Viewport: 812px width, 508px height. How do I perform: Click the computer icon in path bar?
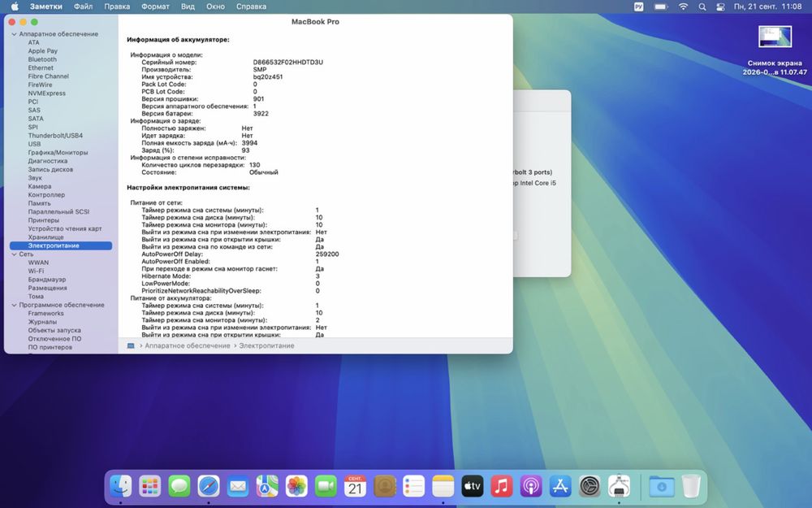(x=131, y=345)
